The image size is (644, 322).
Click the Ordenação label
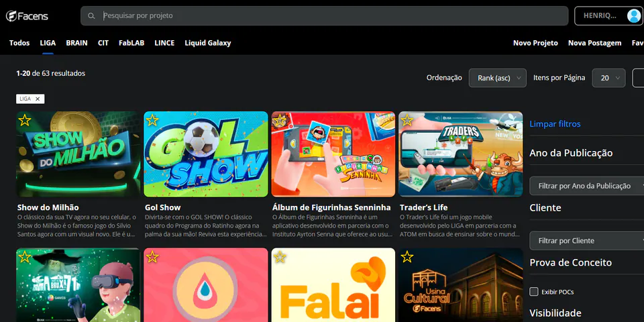point(444,78)
